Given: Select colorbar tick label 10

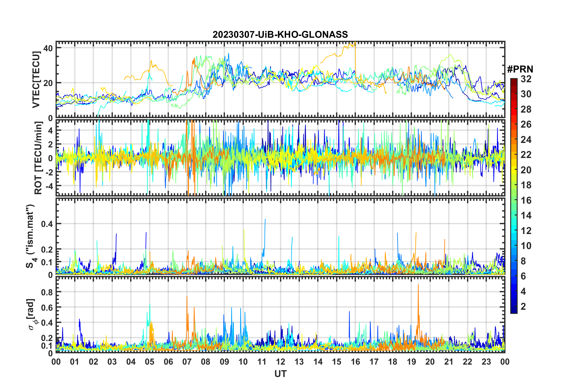Looking at the screenshot, I should point(526,246).
